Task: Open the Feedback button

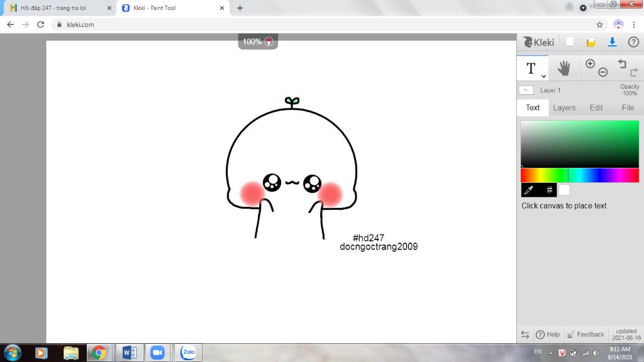Action: [x=586, y=334]
